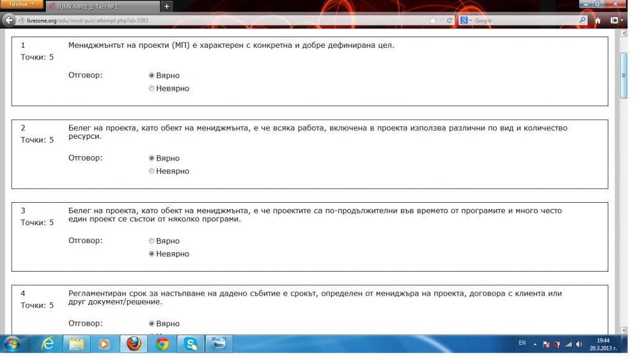Restore down the Firefox window
Screen dimensions: 635x364
pyautogui.click(x=598, y=4)
